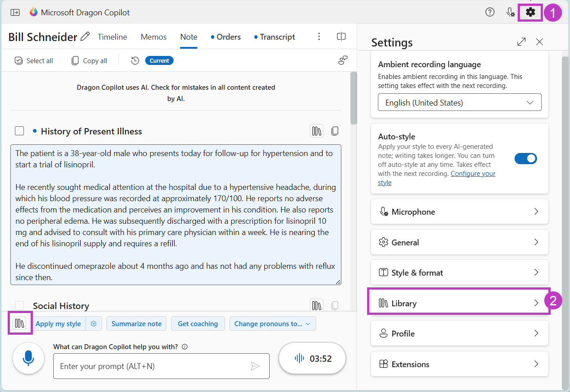This screenshot has width=570, height=392.
Task: Expand the Profile settings section
Action: pyautogui.click(x=460, y=333)
